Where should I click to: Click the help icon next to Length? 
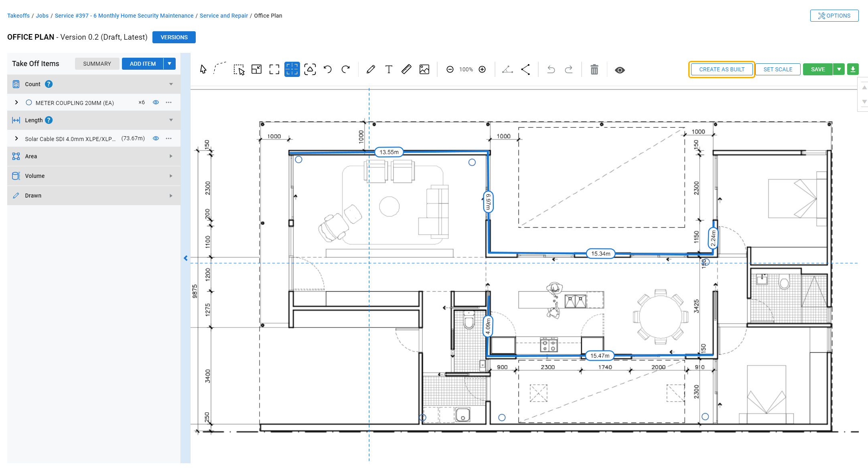click(49, 120)
